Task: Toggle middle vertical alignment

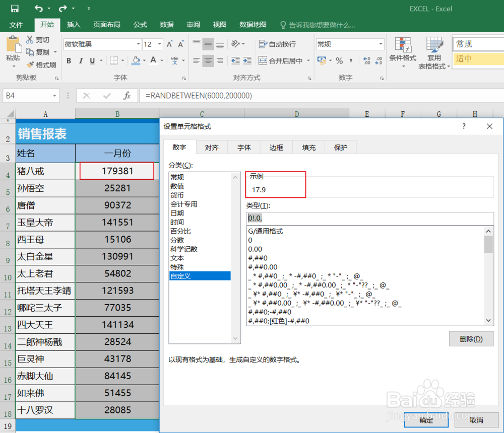Action: [x=208, y=44]
